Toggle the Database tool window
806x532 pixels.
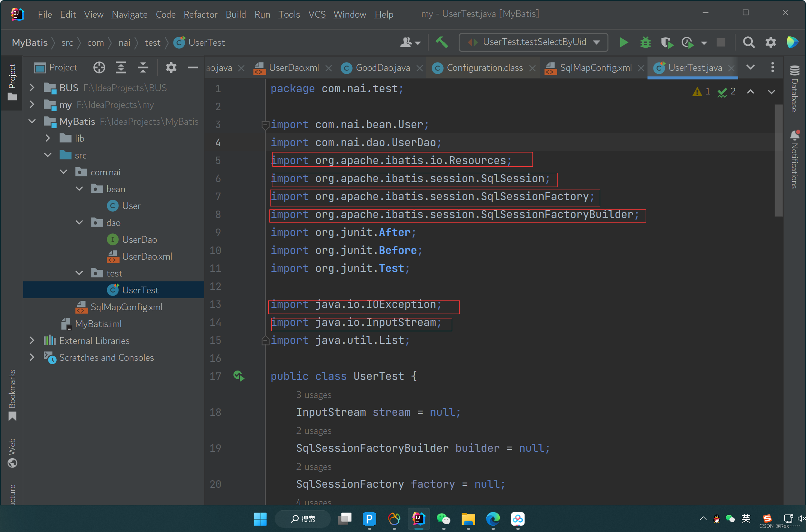click(794, 89)
